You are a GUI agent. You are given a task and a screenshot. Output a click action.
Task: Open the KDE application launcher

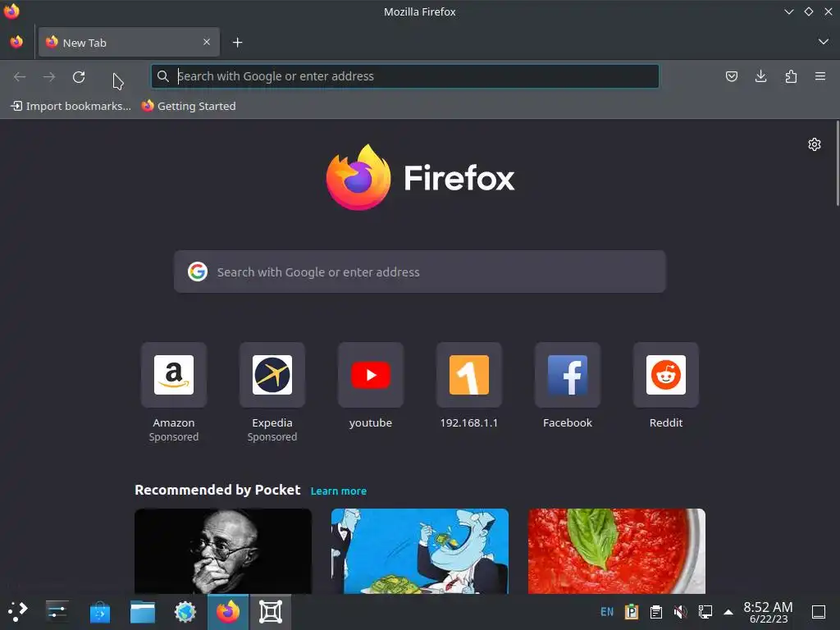coord(18,611)
